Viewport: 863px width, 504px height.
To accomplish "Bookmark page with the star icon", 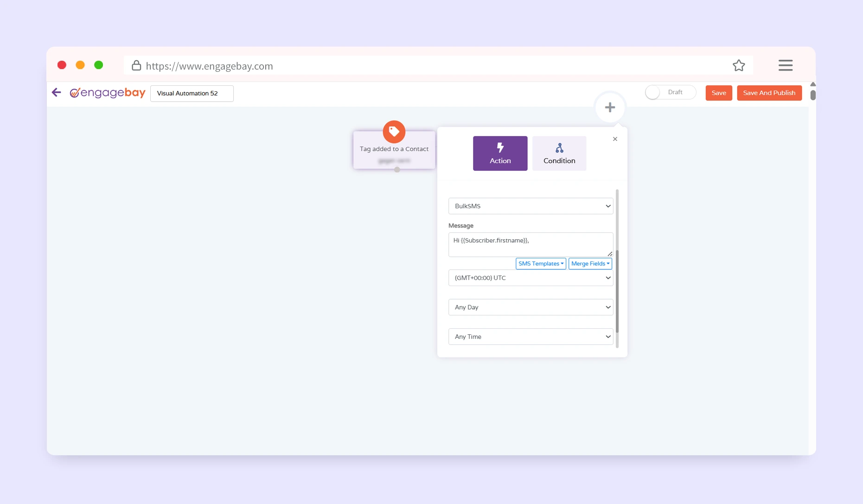I will pyautogui.click(x=738, y=66).
